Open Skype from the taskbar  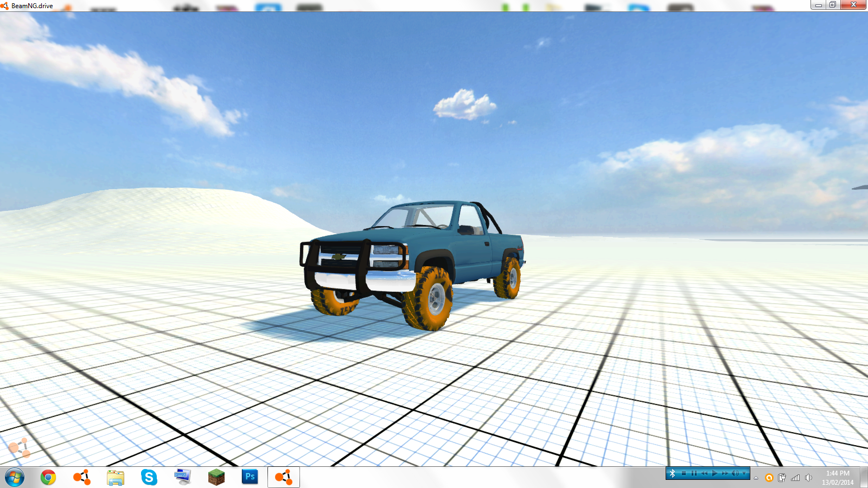tap(149, 477)
